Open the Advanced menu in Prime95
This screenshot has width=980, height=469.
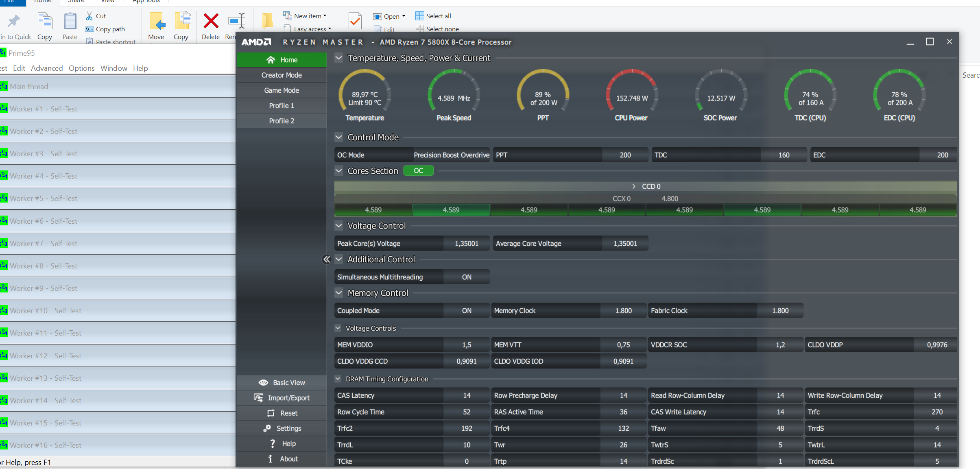pyautogui.click(x=47, y=68)
